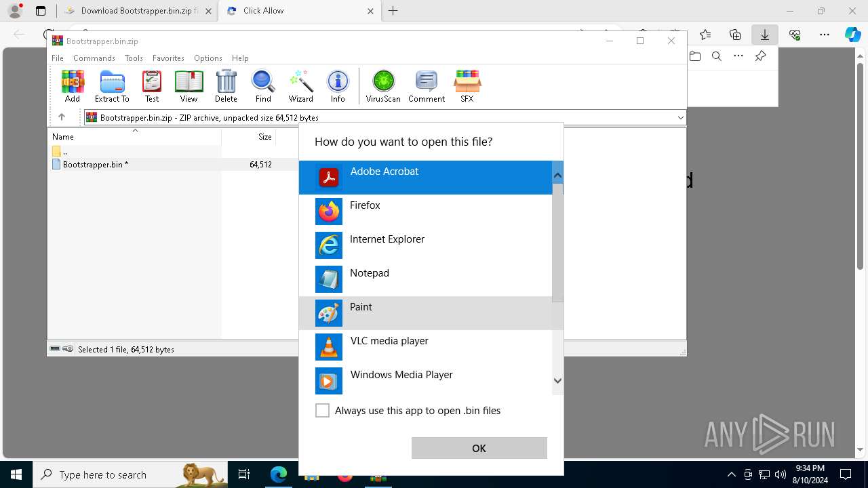
Task: Open the Favorites menu
Action: pyautogui.click(x=168, y=58)
